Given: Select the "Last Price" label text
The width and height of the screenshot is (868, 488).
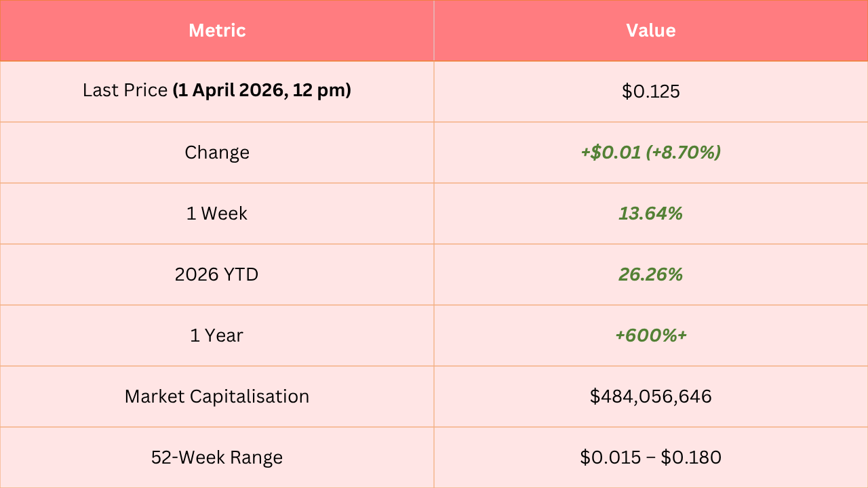Looking at the screenshot, I should (125, 91).
